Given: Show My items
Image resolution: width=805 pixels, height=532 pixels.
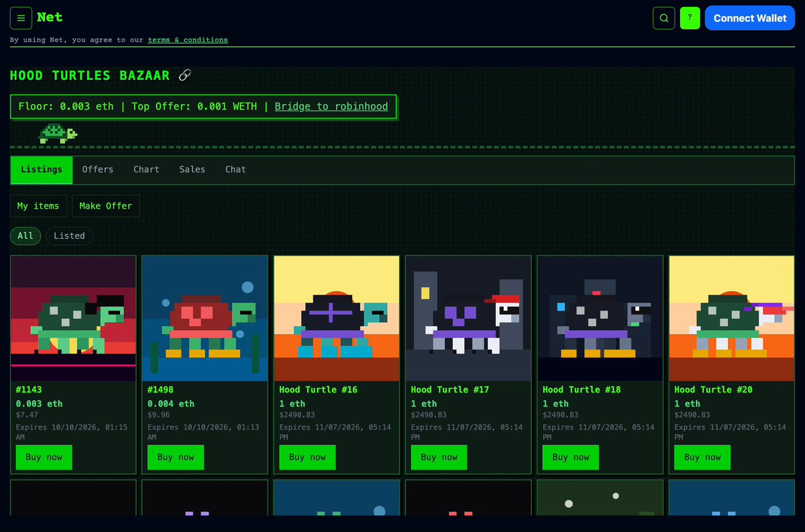Looking at the screenshot, I should (38, 206).
